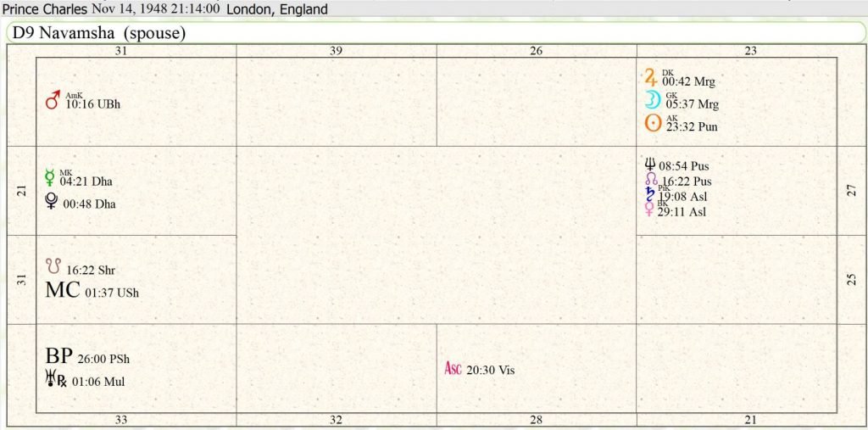This screenshot has height=430, width=868.
Task: Click the orange Jupiter glyph
Action: click(651, 78)
